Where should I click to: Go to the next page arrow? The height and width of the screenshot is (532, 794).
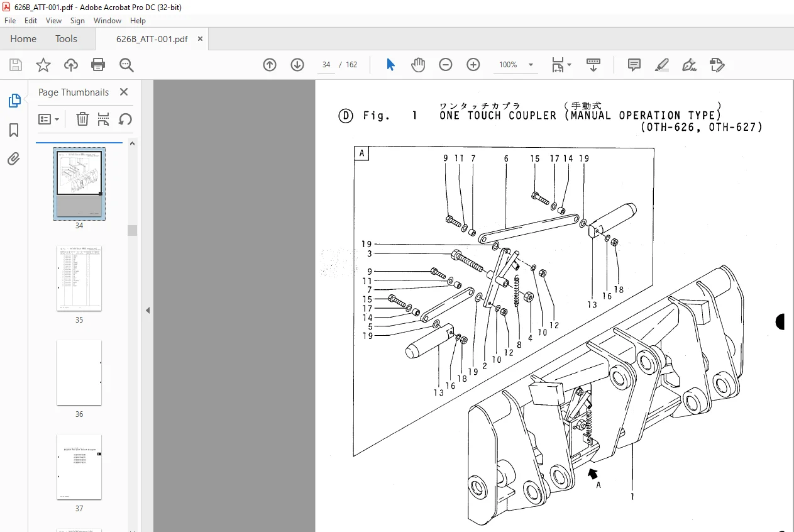point(297,65)
